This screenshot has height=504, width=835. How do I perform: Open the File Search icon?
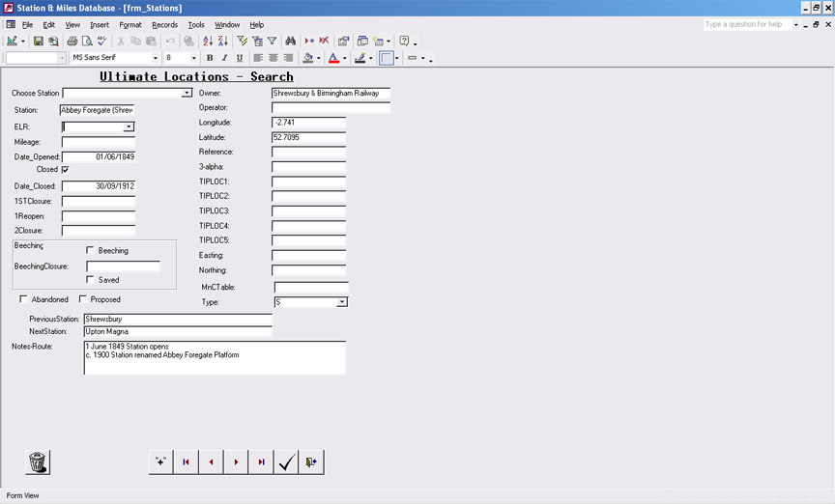(x=53, y=41)
